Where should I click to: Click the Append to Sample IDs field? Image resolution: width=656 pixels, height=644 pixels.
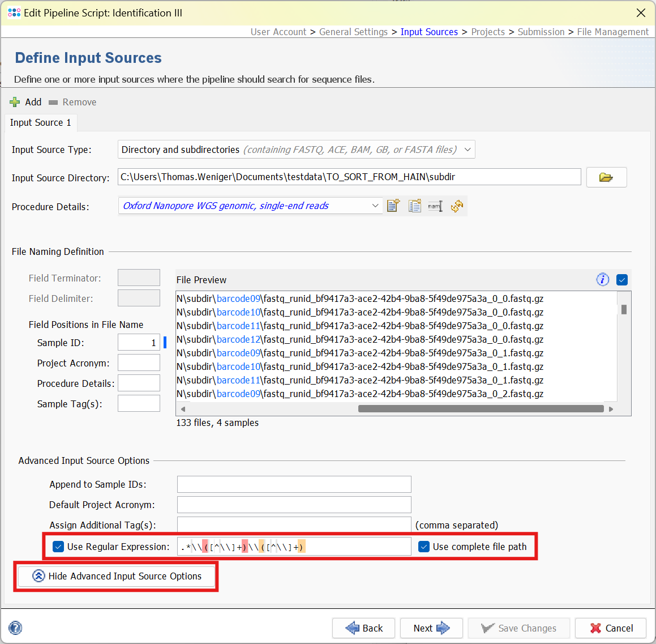294,484
